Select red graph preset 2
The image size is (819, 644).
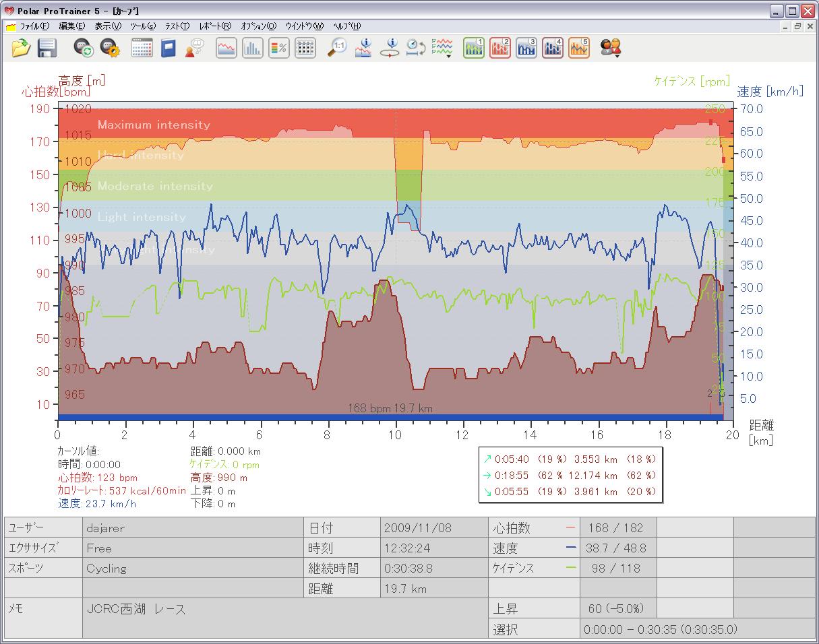pos(500,48)
